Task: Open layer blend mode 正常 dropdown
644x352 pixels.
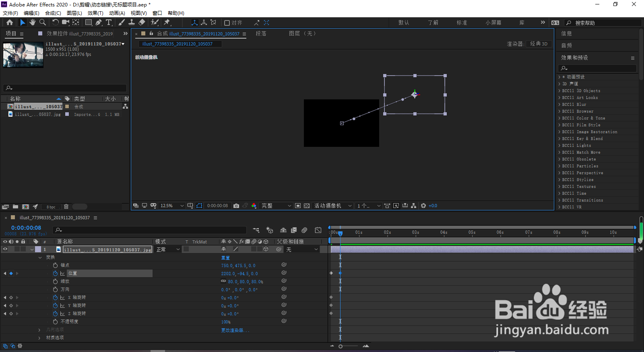Action: pyautogui.click(x=168, y=249)
